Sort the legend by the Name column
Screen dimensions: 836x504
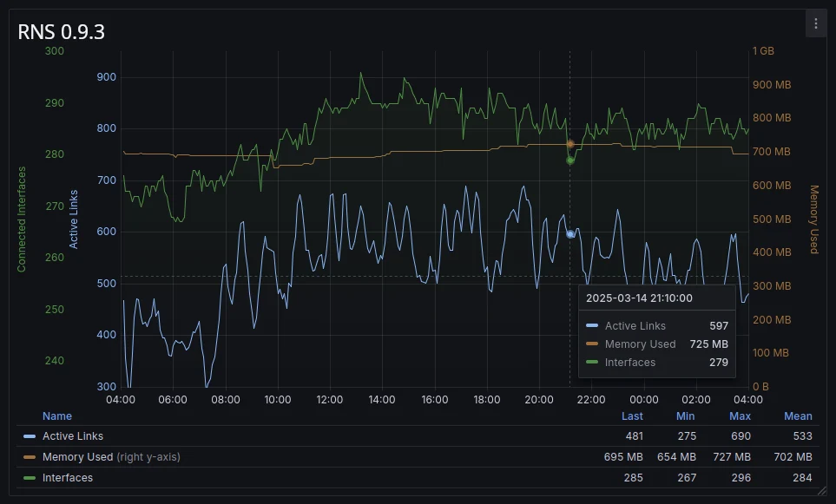click(x=57, y=416)
